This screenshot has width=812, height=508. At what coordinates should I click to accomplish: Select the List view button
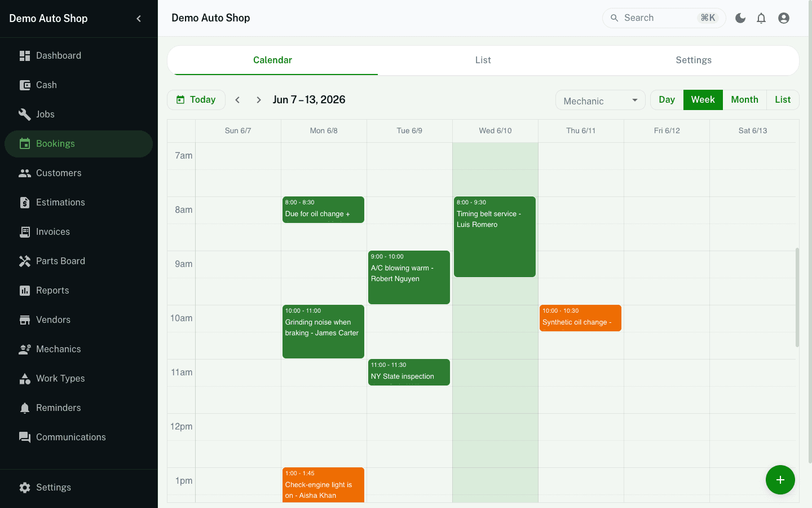coord(783,100)
